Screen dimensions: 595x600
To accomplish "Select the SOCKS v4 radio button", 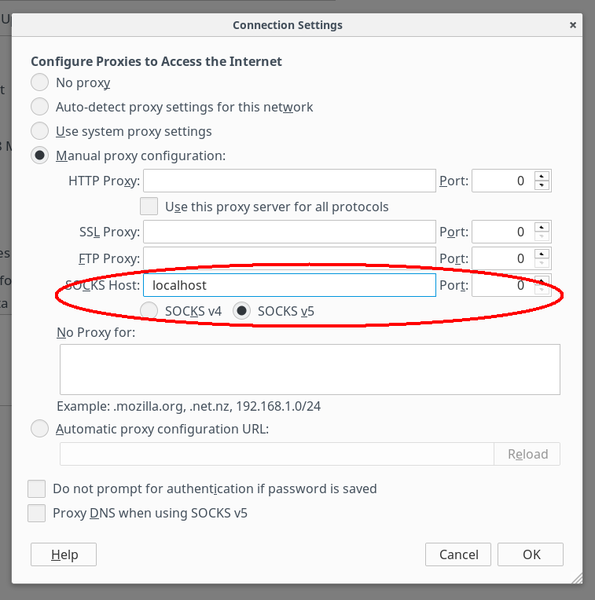I will point(149,311).
